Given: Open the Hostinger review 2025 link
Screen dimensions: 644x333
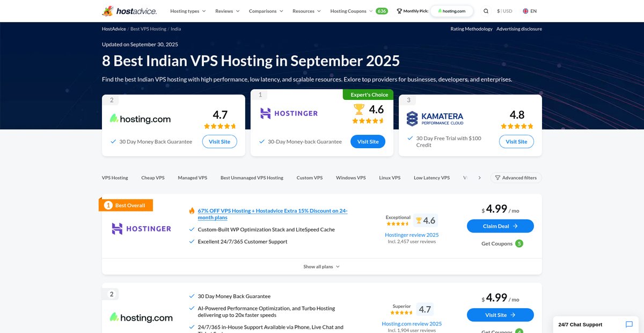Looking at the screenshot, I should point(412,235).
